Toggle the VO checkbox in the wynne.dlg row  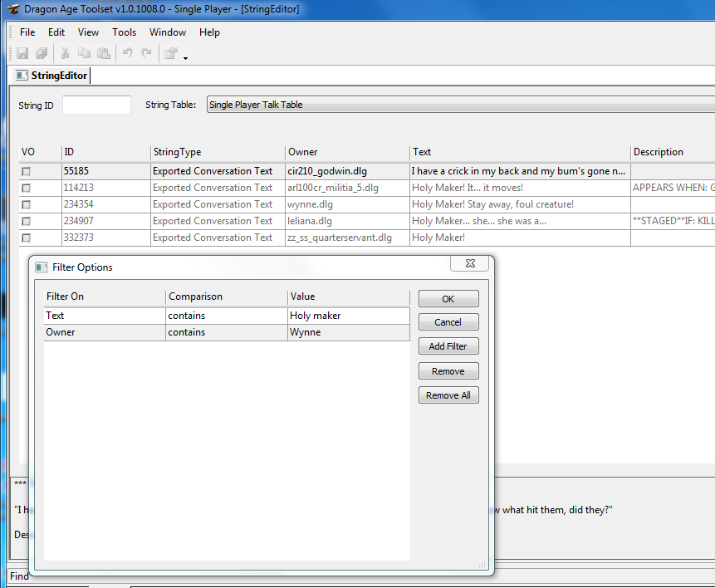[27, 204]
